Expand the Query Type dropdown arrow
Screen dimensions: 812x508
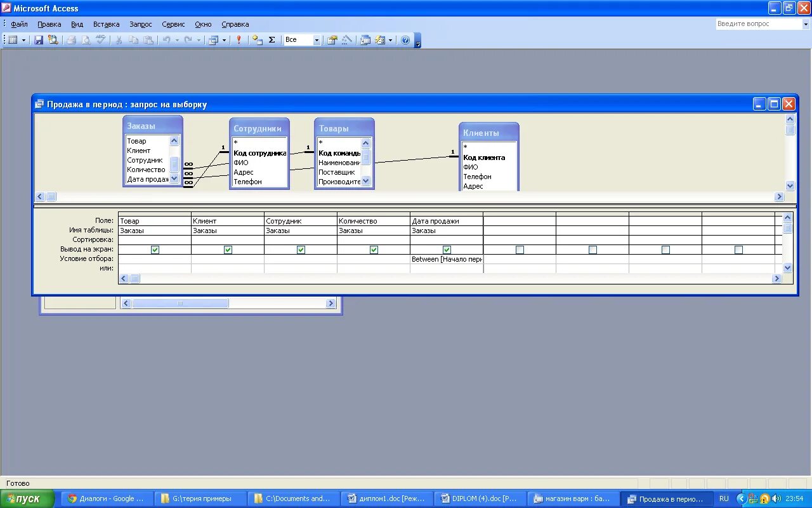(x=224, y=40)
